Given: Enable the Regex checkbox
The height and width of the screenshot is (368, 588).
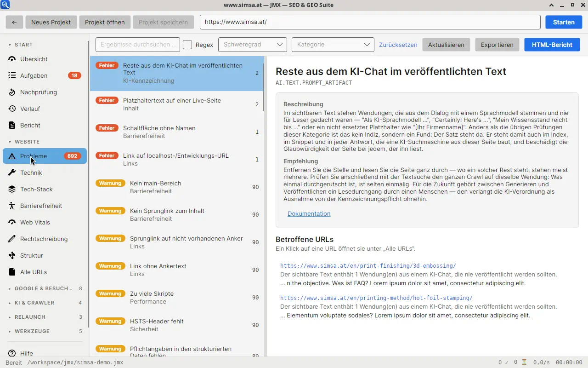Looking at the screenshot, I should [187, 45].
